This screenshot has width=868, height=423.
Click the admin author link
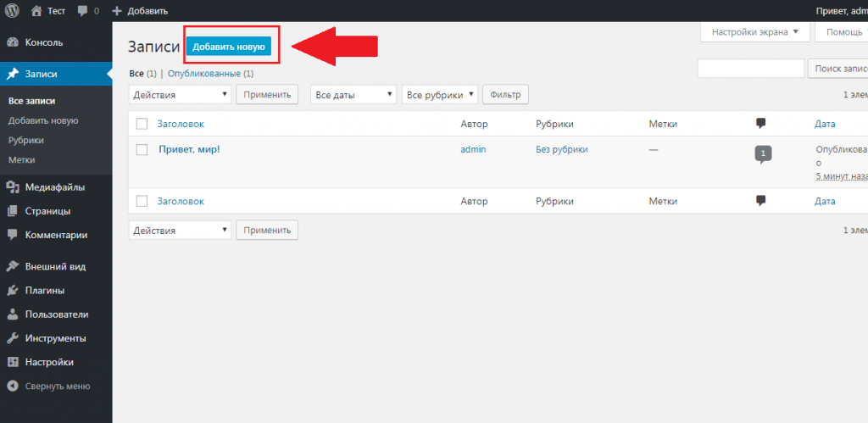coord(473,149)
